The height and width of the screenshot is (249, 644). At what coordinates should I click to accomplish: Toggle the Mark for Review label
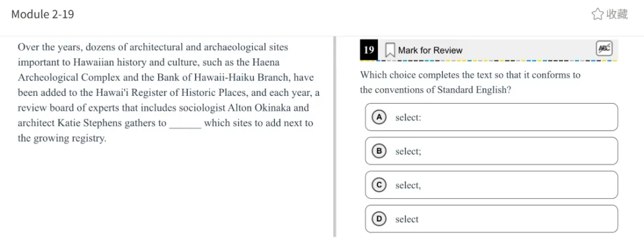tap(430, 51)
